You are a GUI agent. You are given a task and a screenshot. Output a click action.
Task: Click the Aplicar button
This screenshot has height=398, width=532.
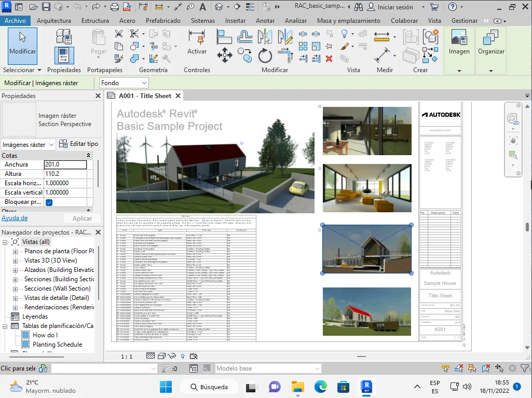point(82,218)
